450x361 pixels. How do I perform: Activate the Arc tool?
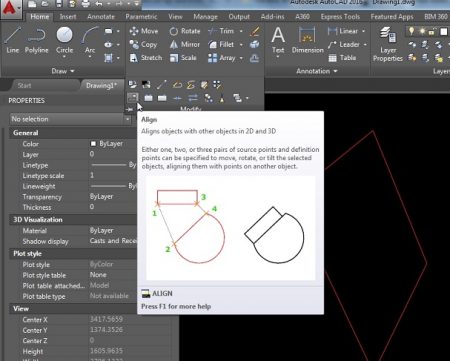coord(90,40)
